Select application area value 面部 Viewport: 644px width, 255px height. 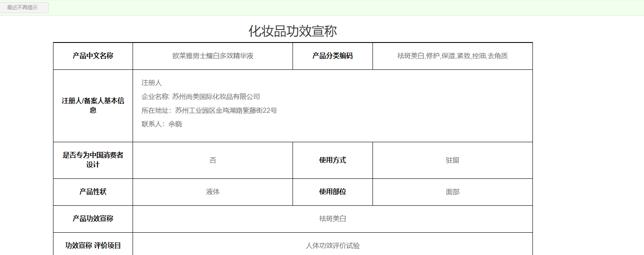[x=452, y=192]
